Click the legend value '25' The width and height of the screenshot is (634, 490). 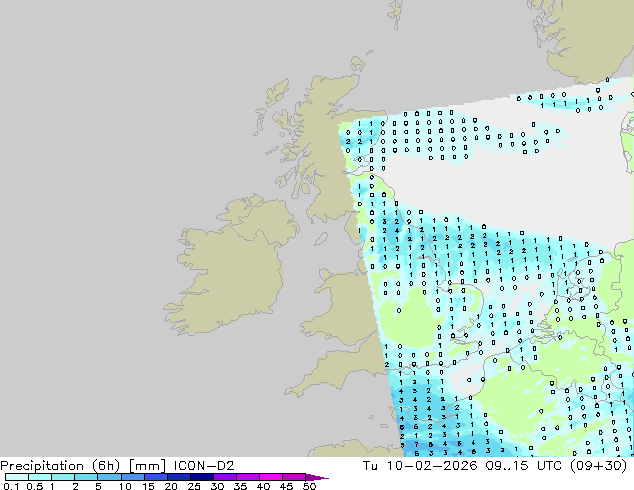[194, 486]
